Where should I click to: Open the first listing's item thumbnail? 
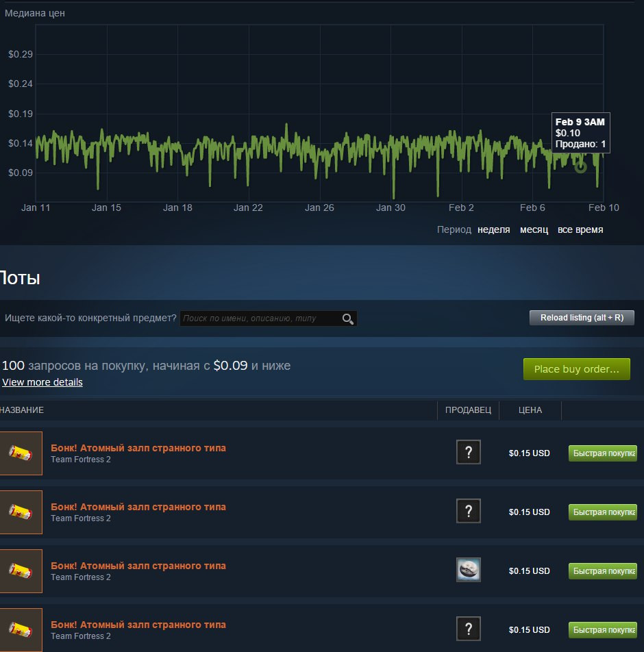[21, 453]
